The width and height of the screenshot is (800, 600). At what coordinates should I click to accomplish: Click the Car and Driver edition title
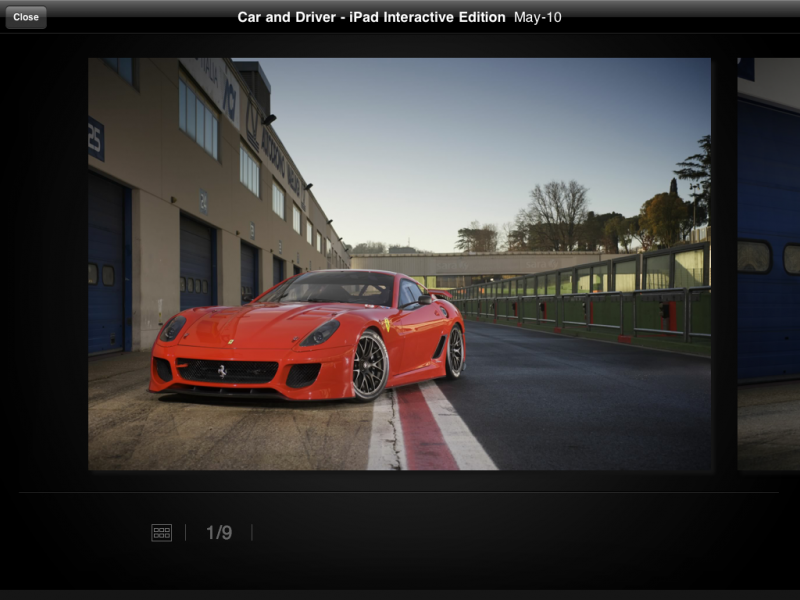(x=371, y=17)
